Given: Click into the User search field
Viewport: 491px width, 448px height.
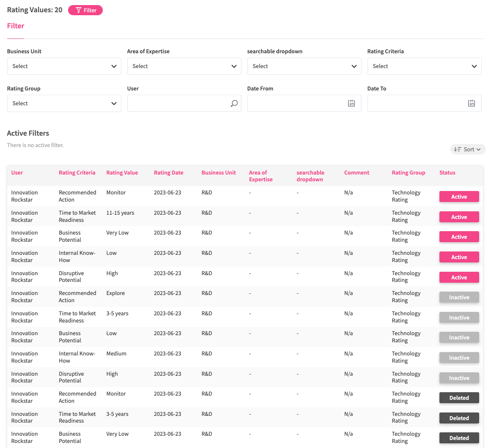Looking at the screenshot, I should (178, 104).
